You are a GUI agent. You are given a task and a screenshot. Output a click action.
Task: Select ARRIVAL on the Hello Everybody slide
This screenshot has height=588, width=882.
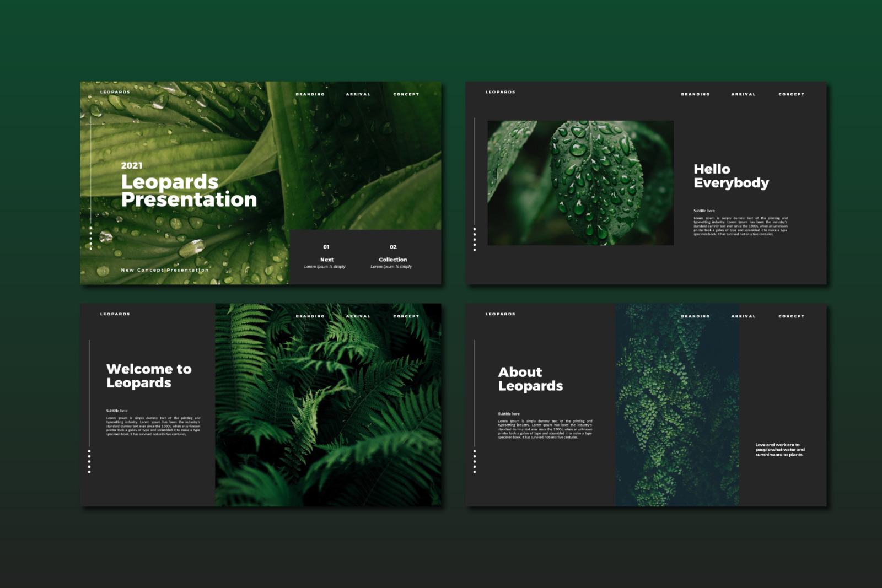pos(743,94)
